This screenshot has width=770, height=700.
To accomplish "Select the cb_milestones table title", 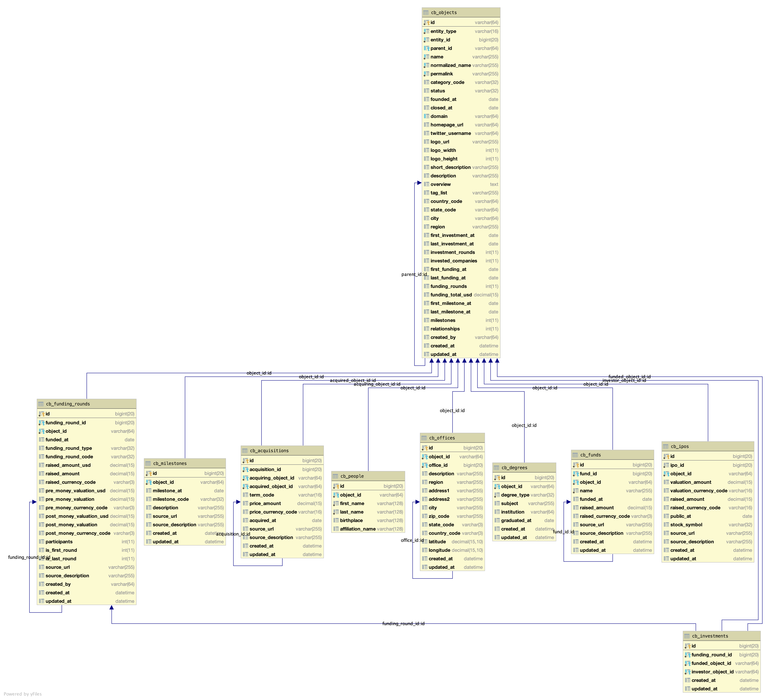I will click(170, 463).
